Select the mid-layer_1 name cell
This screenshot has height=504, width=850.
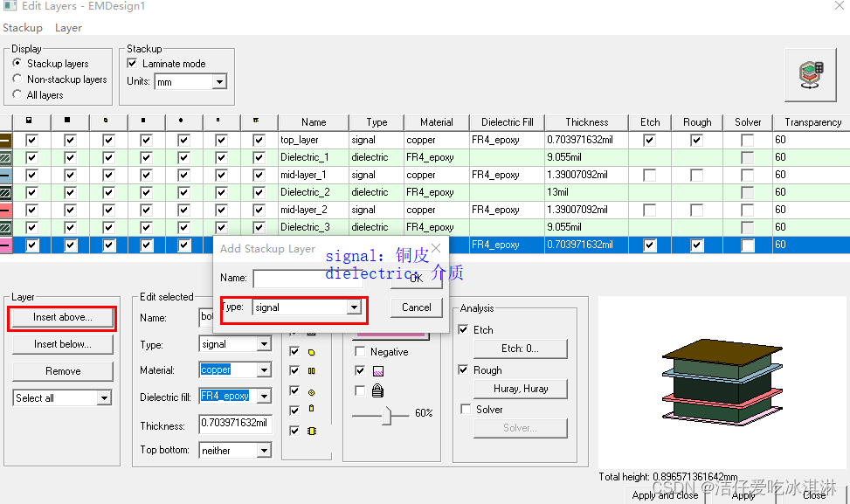pyautogui.click(x=314, y=175)
